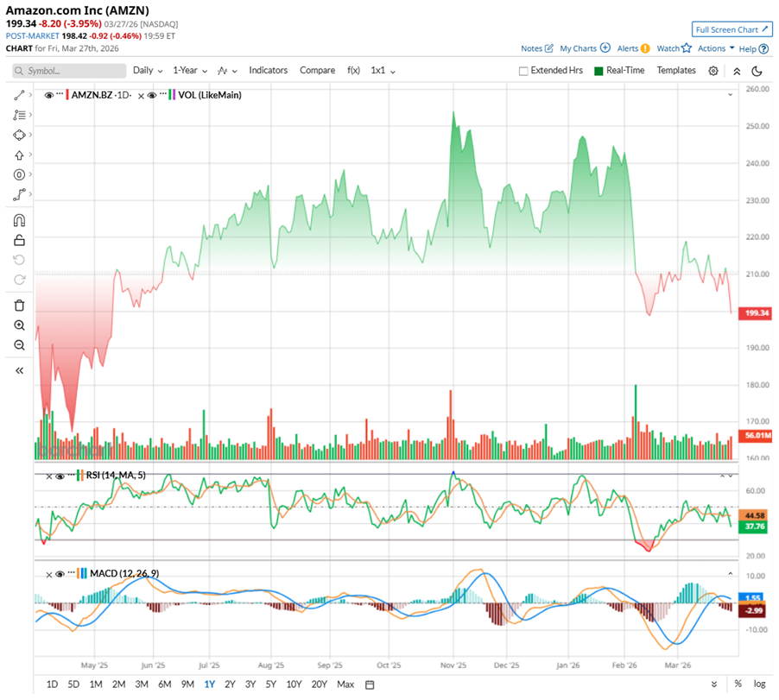Toggle log scale button

click(x=760, y=684)
